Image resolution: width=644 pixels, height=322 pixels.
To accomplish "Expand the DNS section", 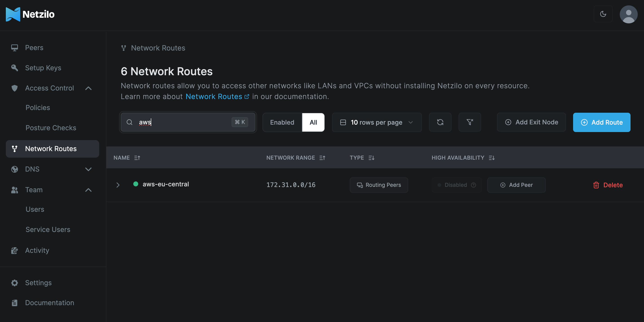I will tap(88, 169).
